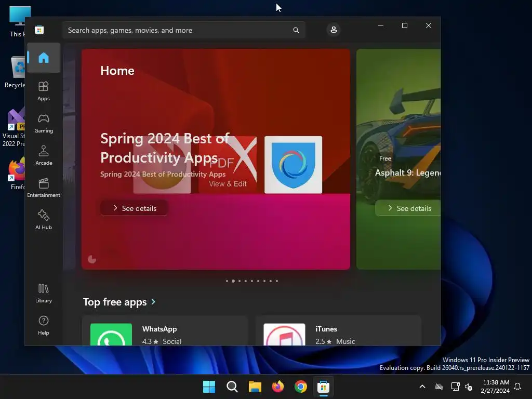532x399 pixels.
Task: Go to the Gaming section
Action: coord(44,123)
